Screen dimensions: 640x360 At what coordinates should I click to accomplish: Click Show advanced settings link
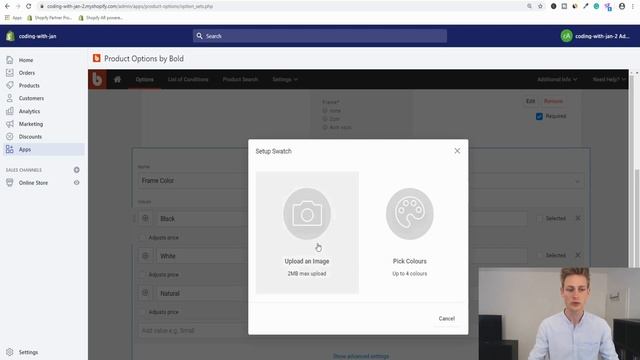[361, 356]
